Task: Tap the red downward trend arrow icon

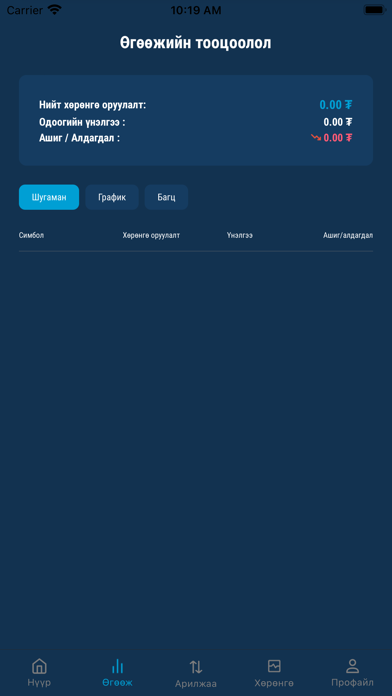Action: click(316, 138)
